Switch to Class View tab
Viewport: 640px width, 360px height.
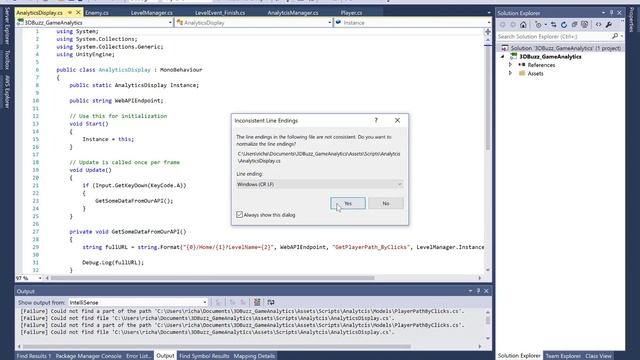pyautogui.click(x=598, y=356)
